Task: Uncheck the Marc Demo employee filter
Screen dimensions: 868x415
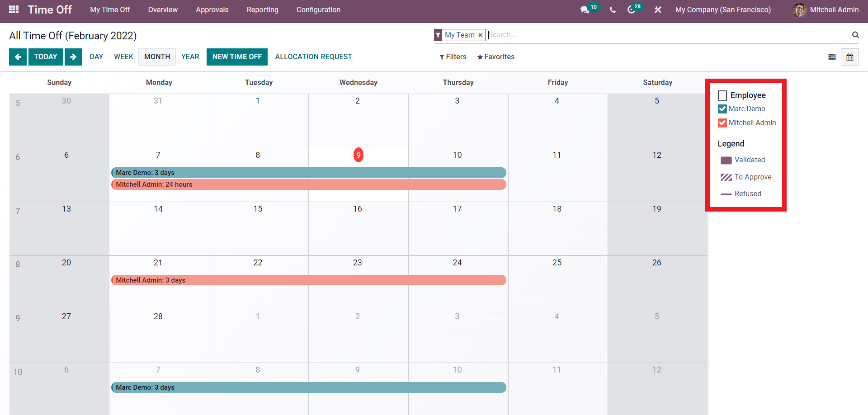Action: pos(722,109)
